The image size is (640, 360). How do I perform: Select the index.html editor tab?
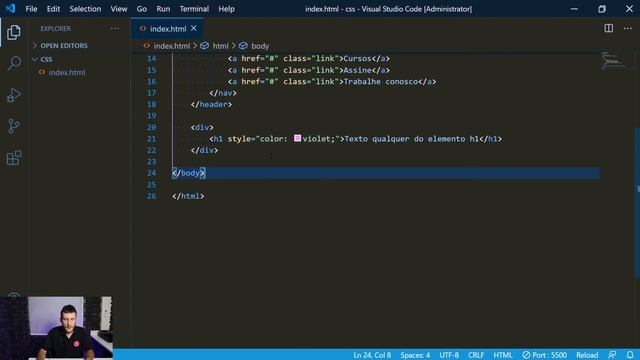click(x=167, y=29)
